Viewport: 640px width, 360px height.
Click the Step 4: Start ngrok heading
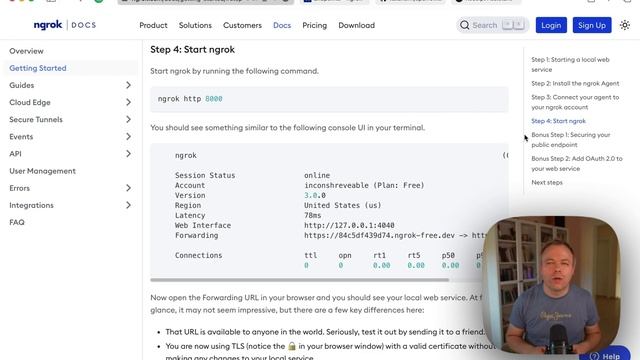[x=192, y=50]
